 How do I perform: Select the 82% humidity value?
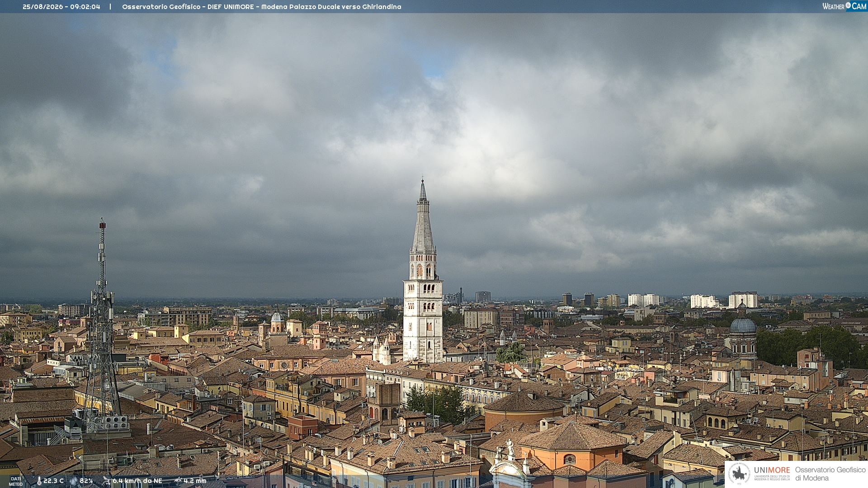coord(86,481)
